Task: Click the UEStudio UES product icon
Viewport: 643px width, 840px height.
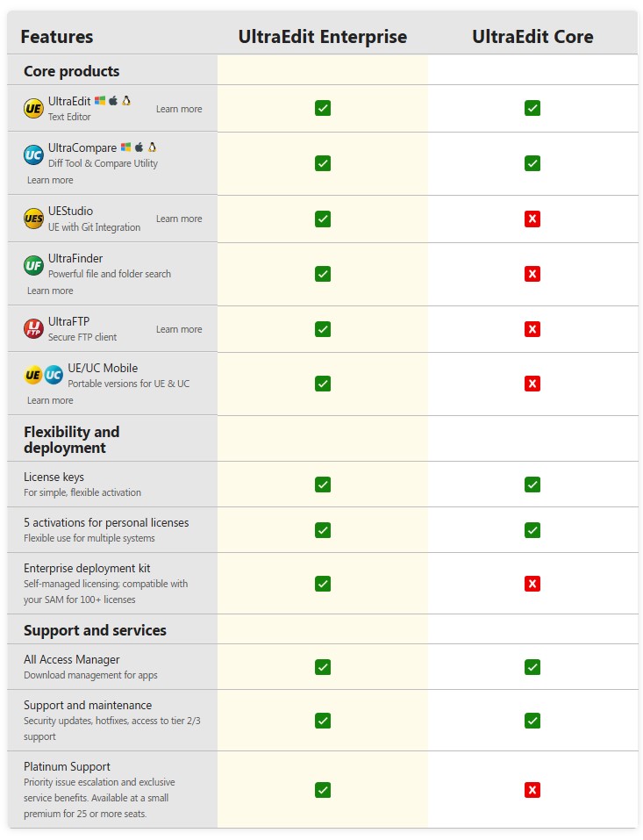Action: pos(33,219)
